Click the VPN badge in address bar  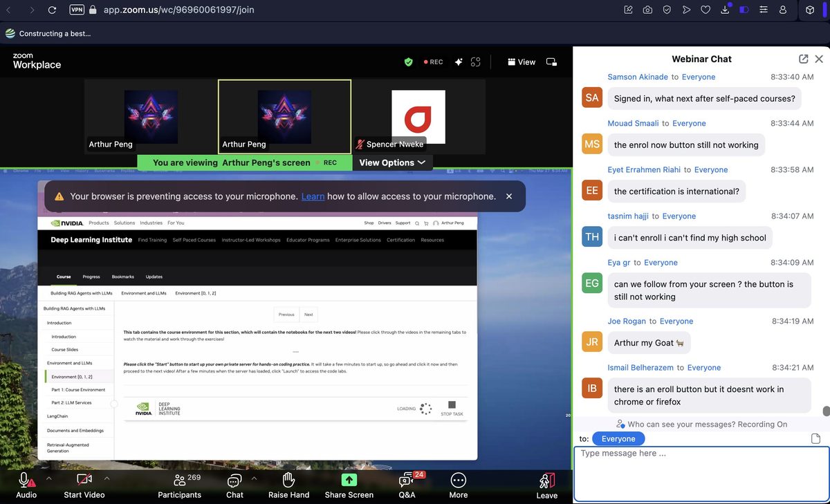pyautogui.click(x=77, y=10)
